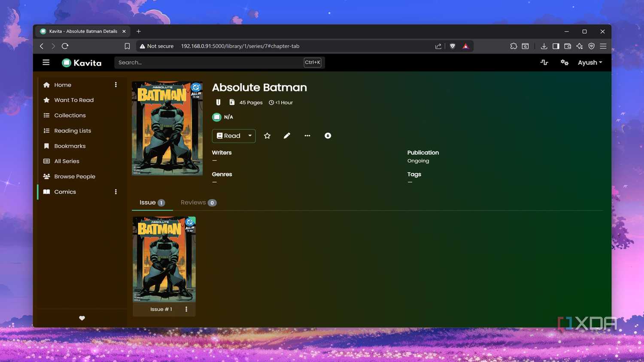Open Comics library options menu
This screenshot has width=644, height=362.
point(115,192)
